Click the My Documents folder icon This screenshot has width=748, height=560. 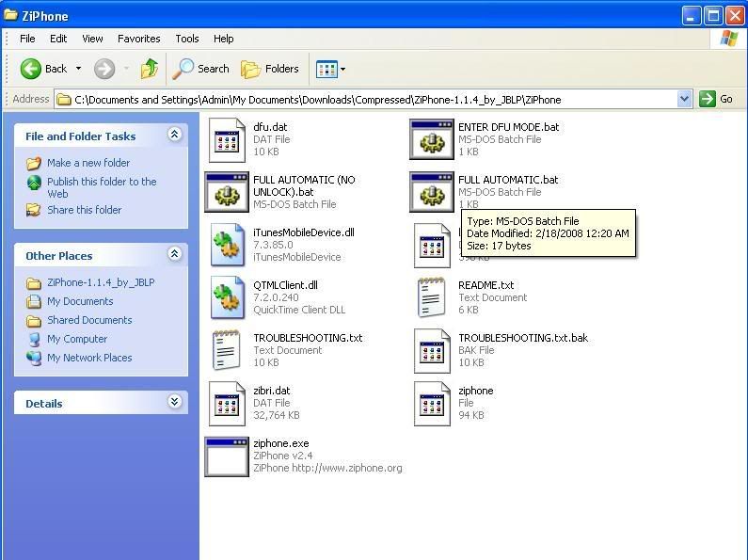coord(33,301)
